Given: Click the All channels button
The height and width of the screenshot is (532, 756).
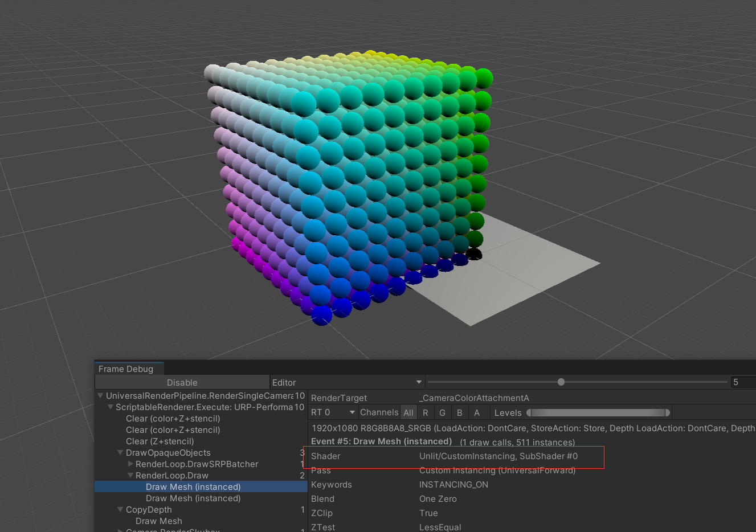Looking at the screenshot, I should point(408,412).
